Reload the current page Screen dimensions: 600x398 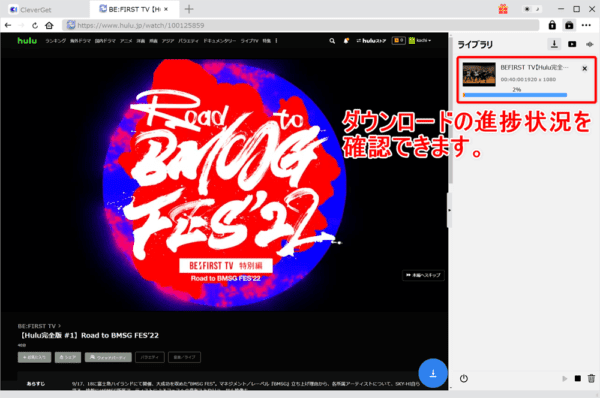(35, 25)
